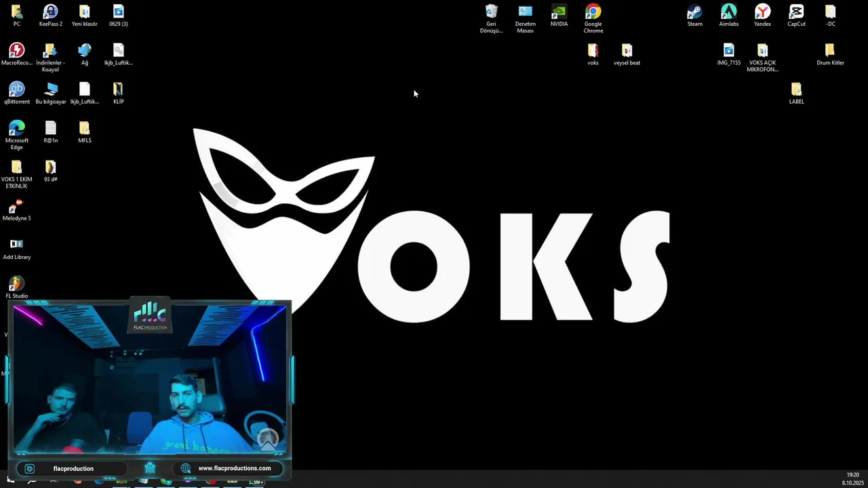Select the Yeni klasör folder
868x488 pixels.
[x=85, y=16]
